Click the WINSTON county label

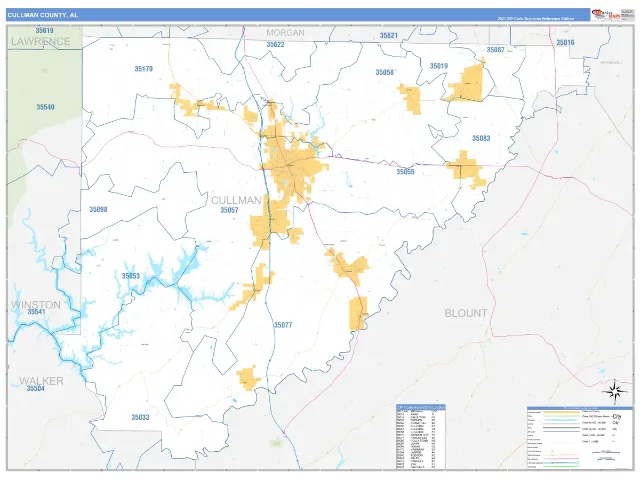(x=36, y=305)
